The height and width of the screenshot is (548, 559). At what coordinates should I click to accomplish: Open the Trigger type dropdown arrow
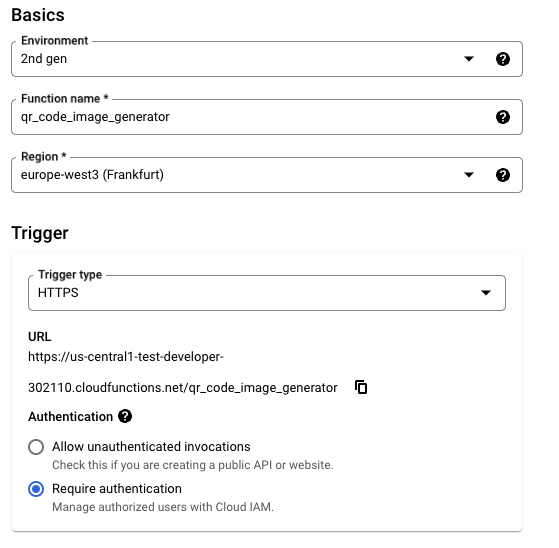click(486, 293)
